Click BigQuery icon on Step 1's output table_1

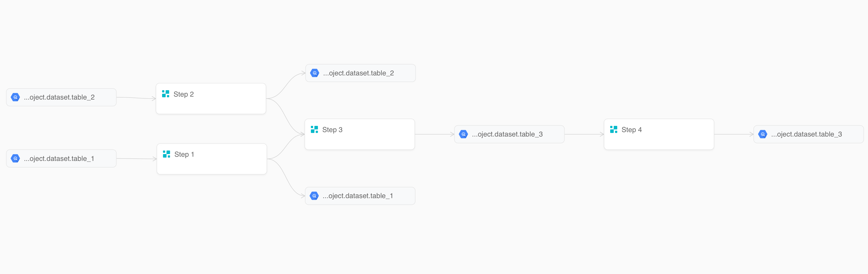[x=314, y=196]
